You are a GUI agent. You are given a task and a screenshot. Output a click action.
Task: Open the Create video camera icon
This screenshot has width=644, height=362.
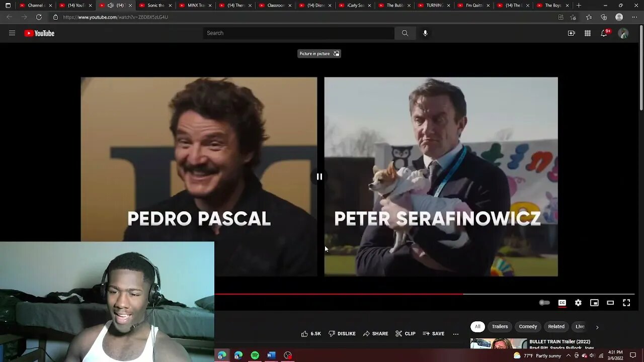tap(572, 33)
